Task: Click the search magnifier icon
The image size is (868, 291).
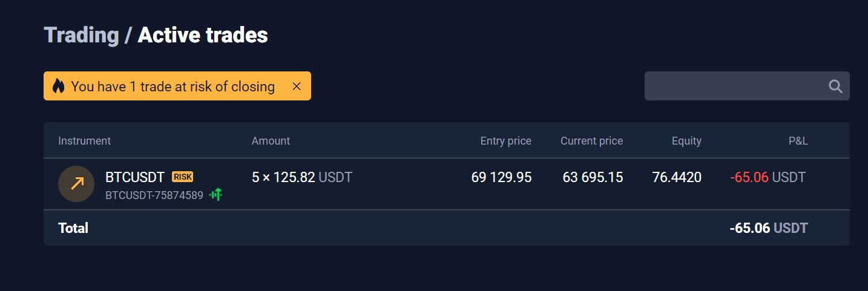Action: click(835, 86)
